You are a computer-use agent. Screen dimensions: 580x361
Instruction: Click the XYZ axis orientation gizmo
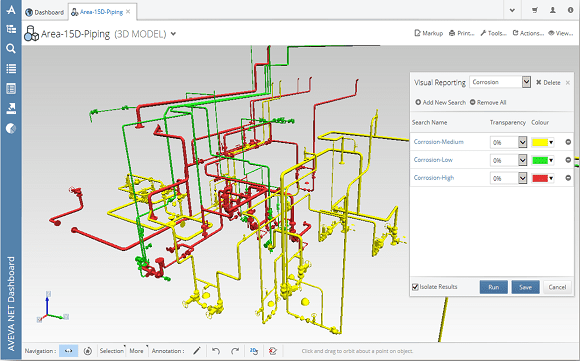click(52, 307)
